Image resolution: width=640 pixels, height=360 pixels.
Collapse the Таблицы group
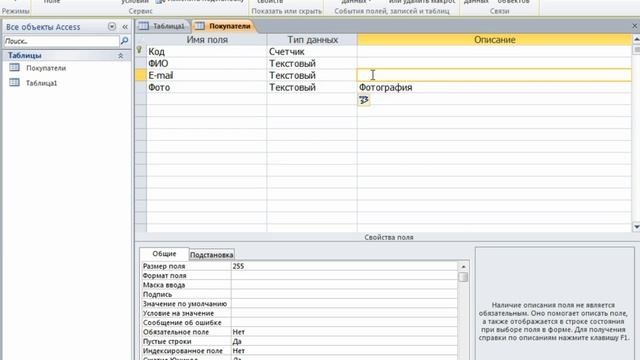pos(120,56)
